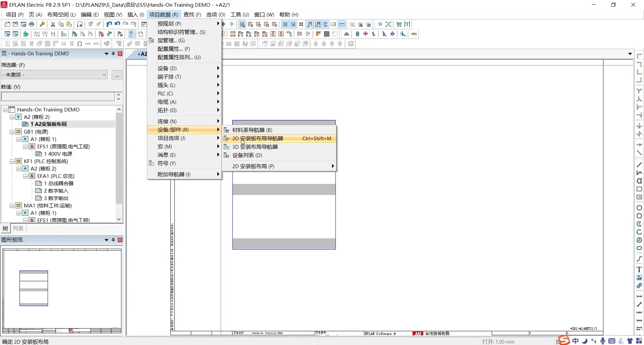Select the Circle drawing tool
This screenshot has height=345, width=644.
click(x=639, y=208)
